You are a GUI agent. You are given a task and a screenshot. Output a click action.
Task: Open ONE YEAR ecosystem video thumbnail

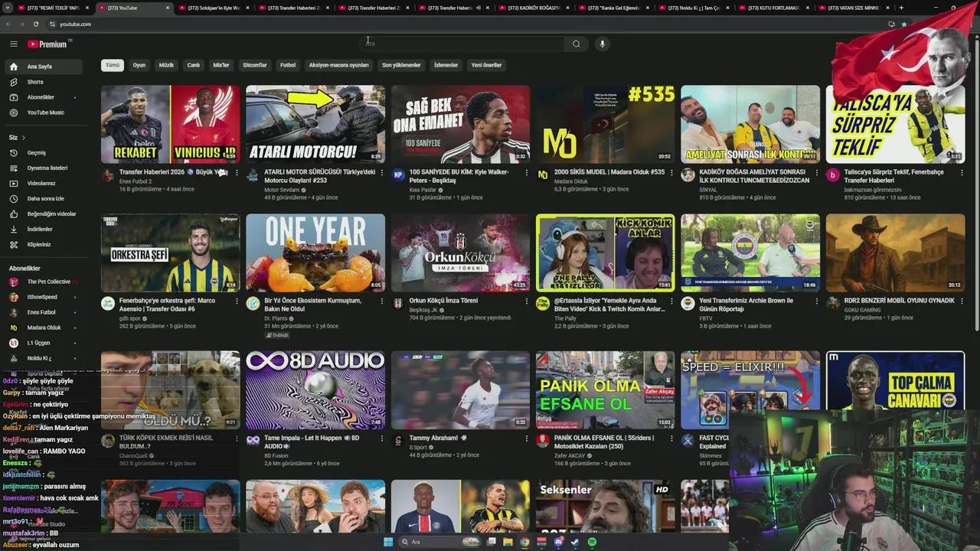tap(315, 253)
